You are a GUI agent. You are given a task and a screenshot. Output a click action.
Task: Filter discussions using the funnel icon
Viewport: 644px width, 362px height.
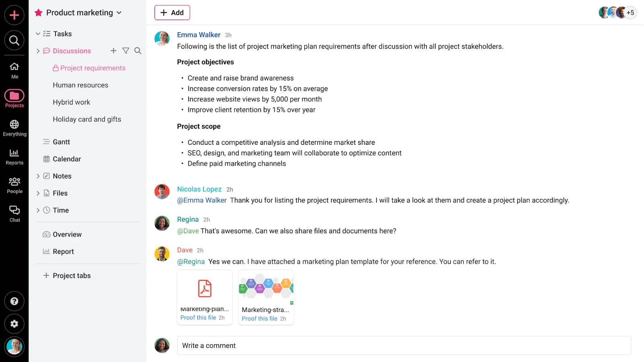pos(126,51)
